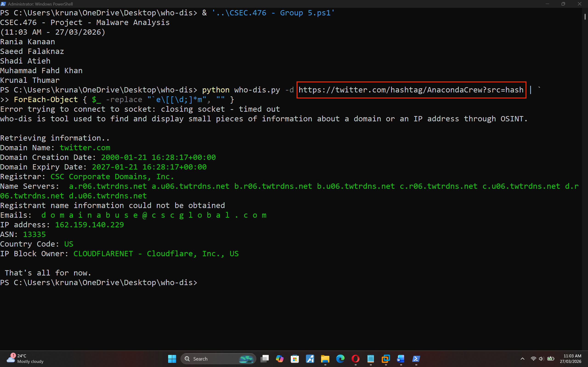
Task: Open Opera browser from the taskbar
Action: coord(356,359)
